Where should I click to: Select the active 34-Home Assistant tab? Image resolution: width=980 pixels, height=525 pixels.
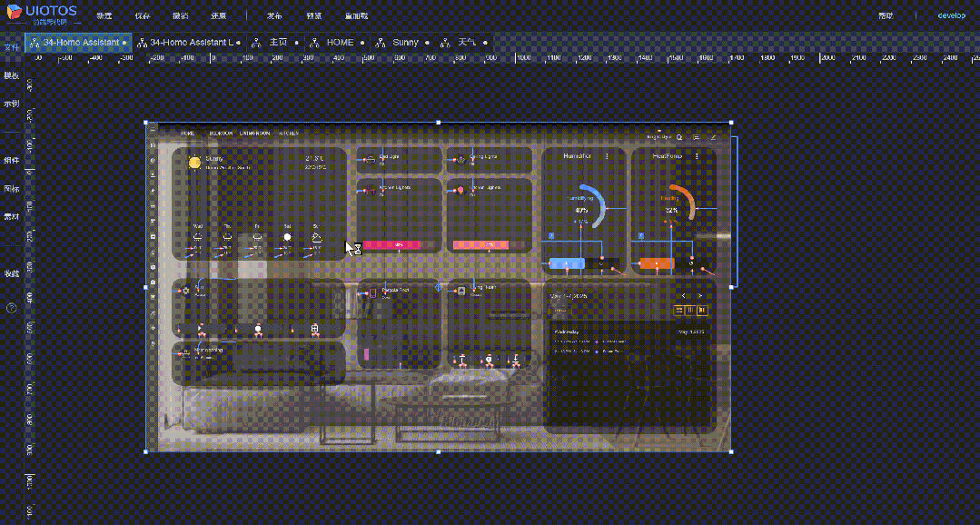78,43
